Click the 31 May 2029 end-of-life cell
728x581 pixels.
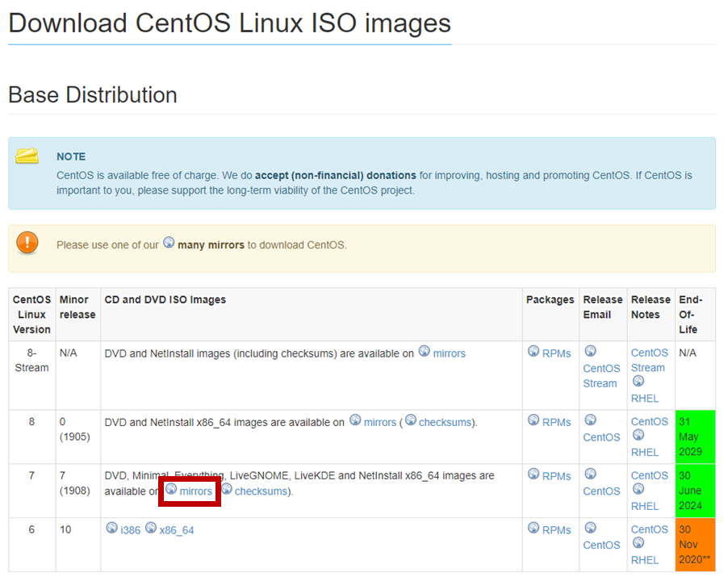pyautogui.click(x=695, y=437)
